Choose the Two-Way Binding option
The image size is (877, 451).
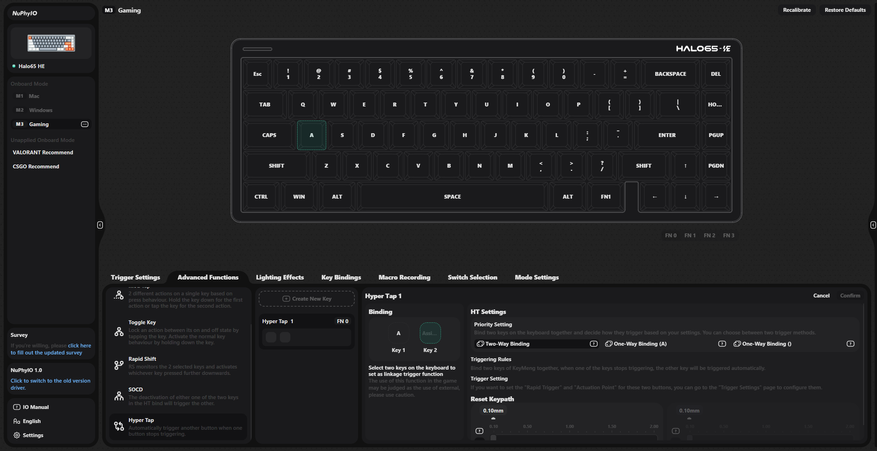(536, 344)
